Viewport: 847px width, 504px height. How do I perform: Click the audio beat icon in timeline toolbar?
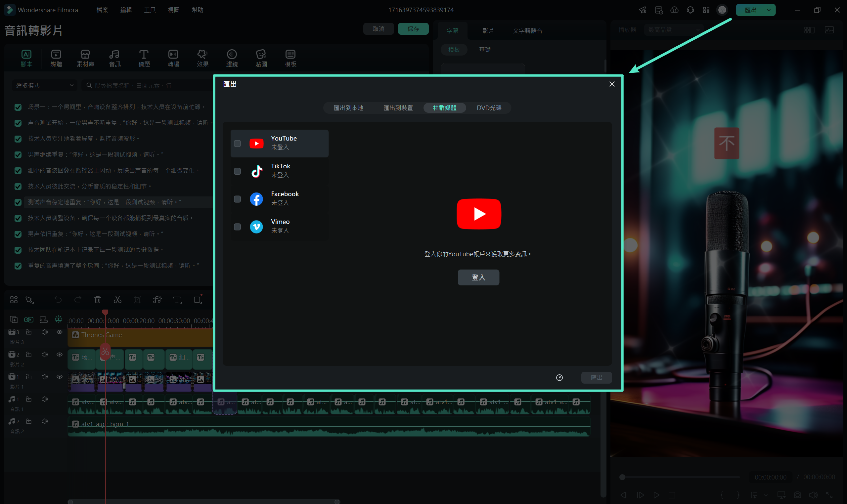(157, 300)
